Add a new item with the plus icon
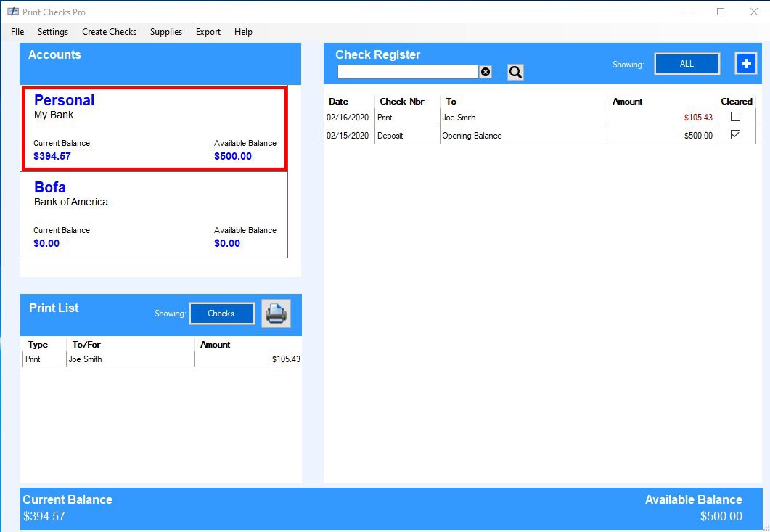Viewport: 770px width, 532px height. click(746, 63)
